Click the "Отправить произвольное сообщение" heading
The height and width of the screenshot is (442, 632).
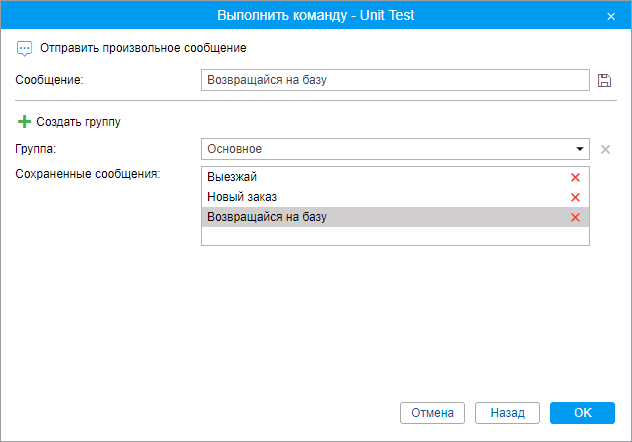[x=143, y=48]
